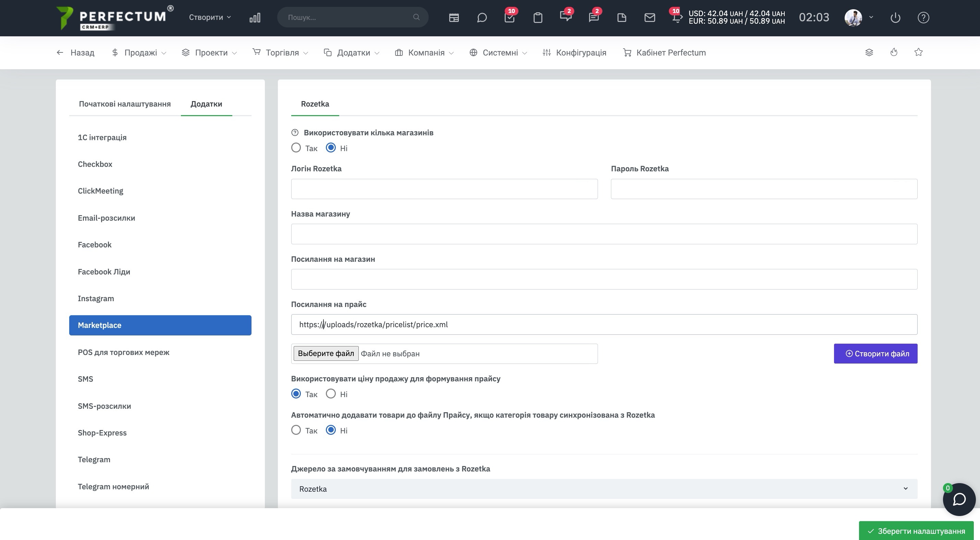
Task: Switch to the 'Додатки' sidebar tab
Action: pyautogui.click(x=206, y=104)
